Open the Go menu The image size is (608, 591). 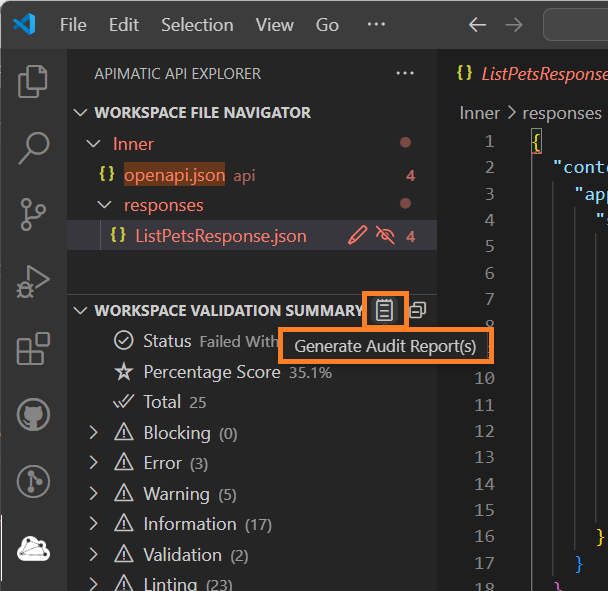tap(327, 25)
